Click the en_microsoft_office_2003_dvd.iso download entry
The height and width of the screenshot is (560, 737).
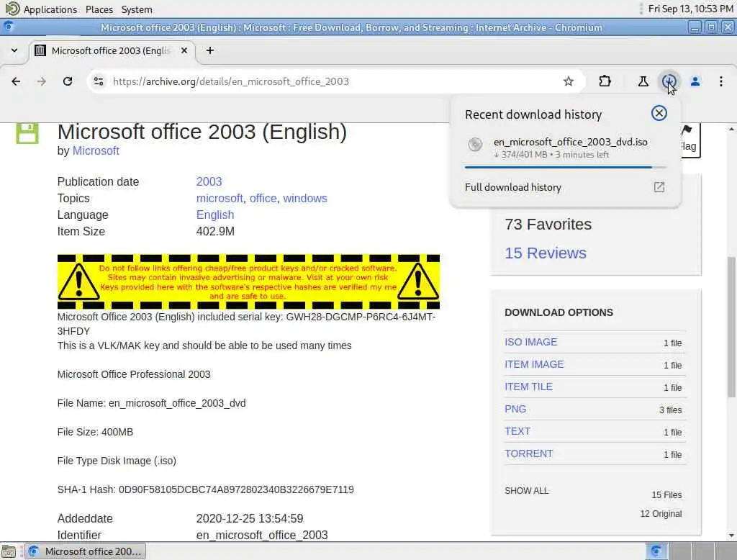point(565,148)
